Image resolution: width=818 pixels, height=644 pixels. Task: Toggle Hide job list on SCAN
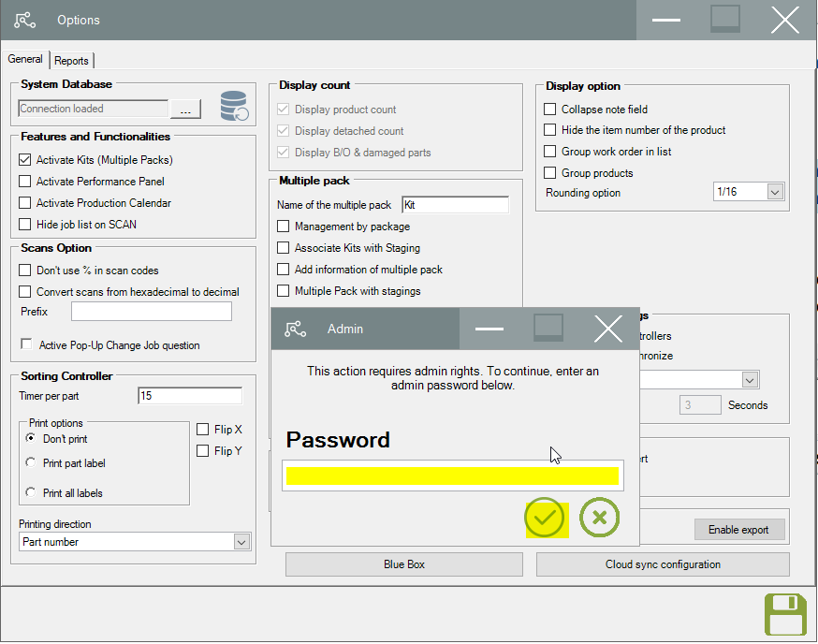point(24,224)
